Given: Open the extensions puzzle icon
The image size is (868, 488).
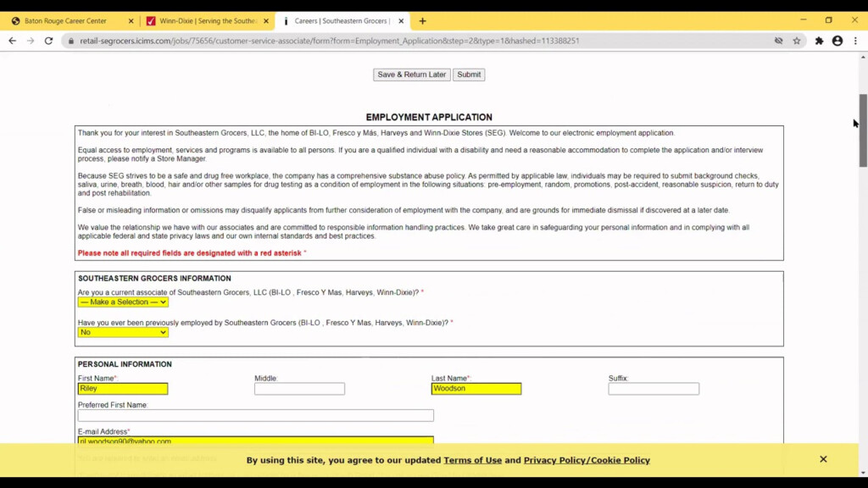Looking at the screenshot, I should (x=820, y=41).
